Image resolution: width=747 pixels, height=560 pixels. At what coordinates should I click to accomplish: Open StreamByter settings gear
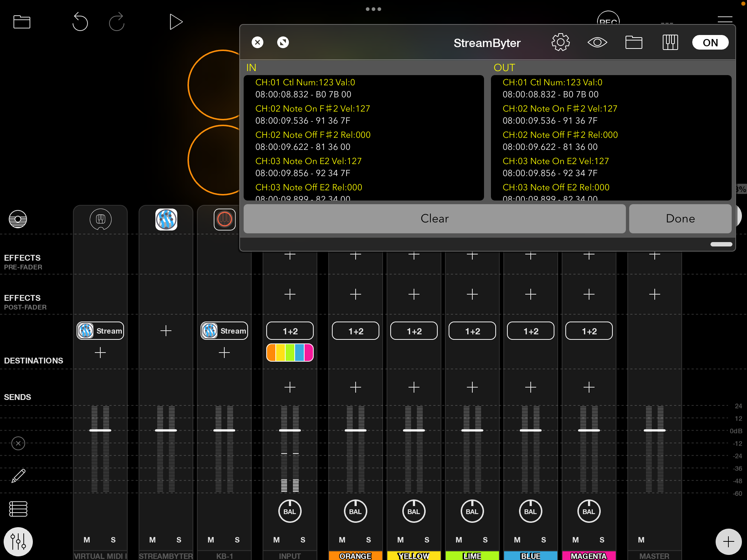pyautogui.click(x=561, y=42)
